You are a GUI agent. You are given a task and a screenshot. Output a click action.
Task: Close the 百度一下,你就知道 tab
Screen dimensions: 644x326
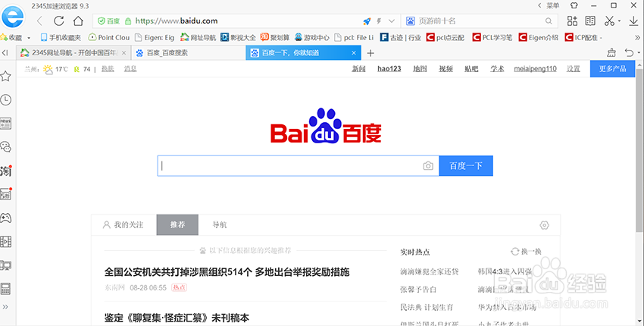(x=354, y=52)
